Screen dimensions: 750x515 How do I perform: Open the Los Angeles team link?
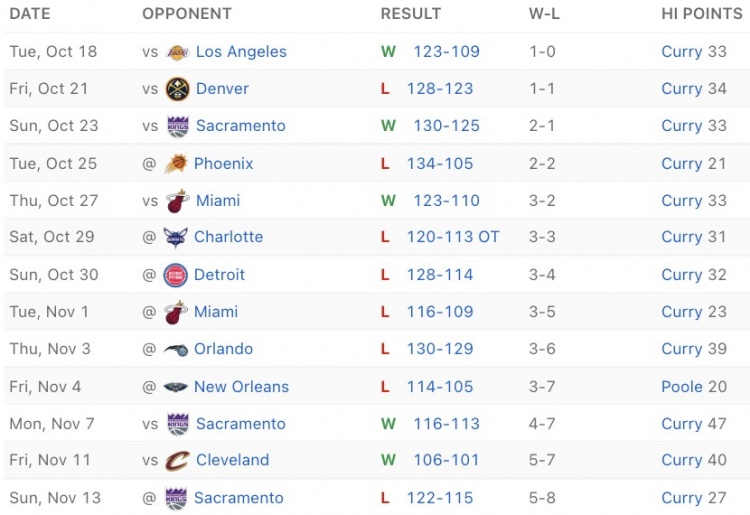click(x=241, y=52)
